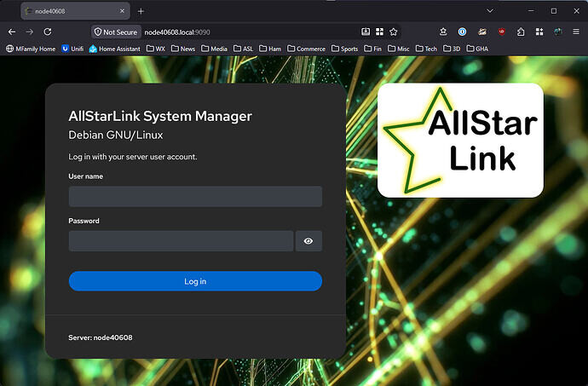Open the uBlock red shield extension
The image size is (588, 386).
pos(502,32)
